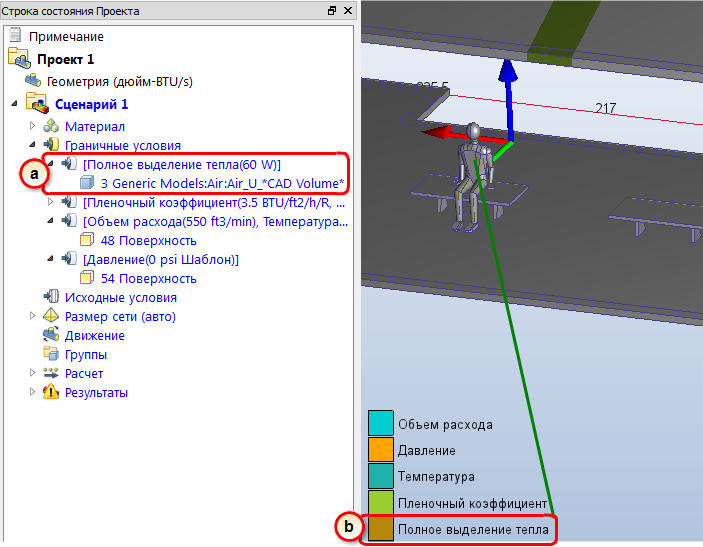Collapse the Объем расхода node
The image size is (703, 547).
(x=50, y=221)
